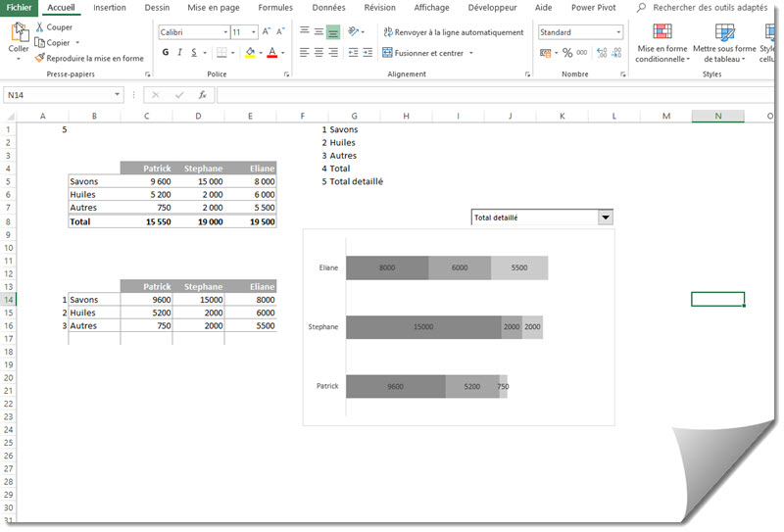Apply thousands separator style (000)
Screen dimensions: 784x532
[582, 53]
